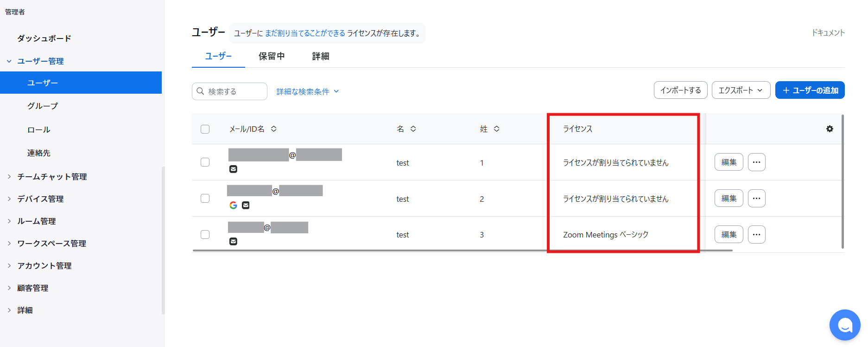
Task: Click the email icon under test 2 user
Action: pyautogui.click(x=246, y=205)
